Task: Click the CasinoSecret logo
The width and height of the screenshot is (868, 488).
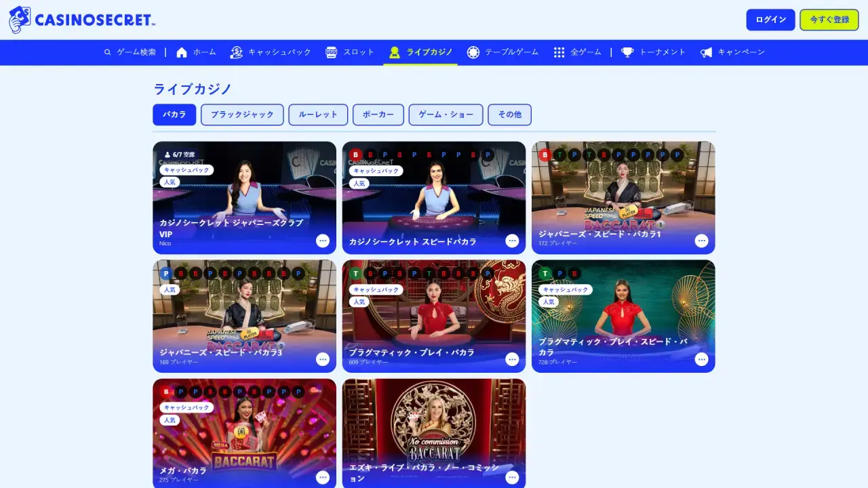Action: coord(81,20)
